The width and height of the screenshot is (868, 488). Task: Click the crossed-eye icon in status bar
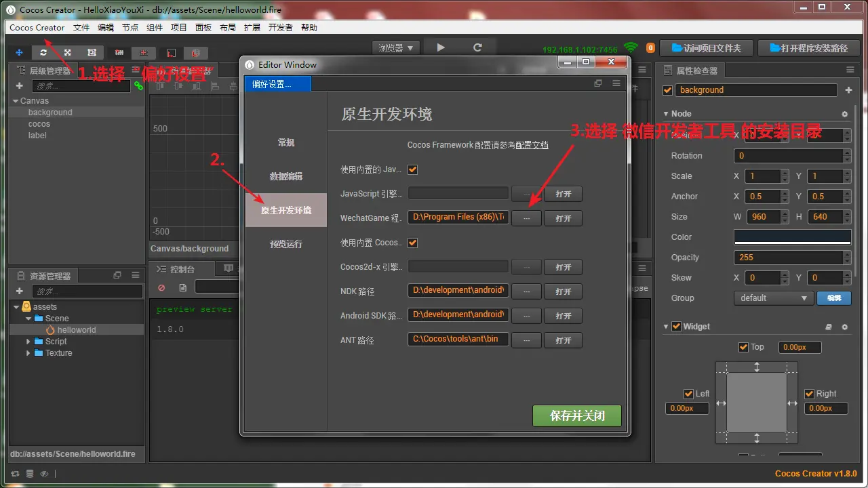point(44,474)
